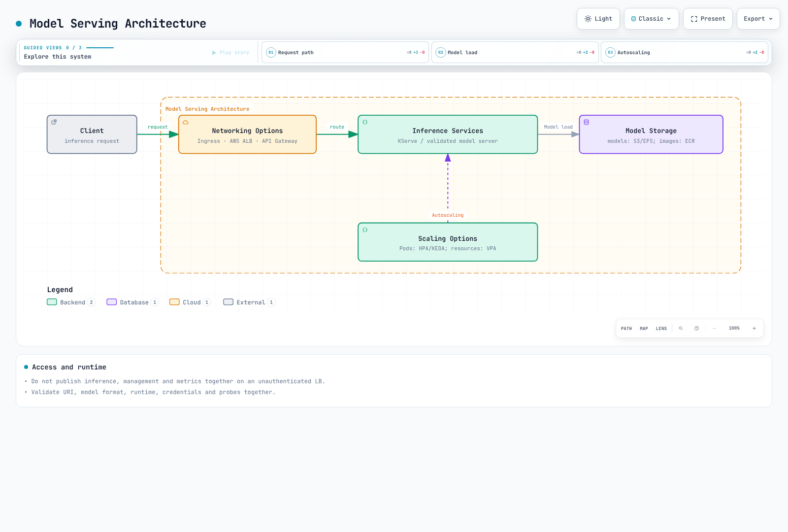Click the Database legend color swatch
788x532 pixels.
(x=112, y=302)
